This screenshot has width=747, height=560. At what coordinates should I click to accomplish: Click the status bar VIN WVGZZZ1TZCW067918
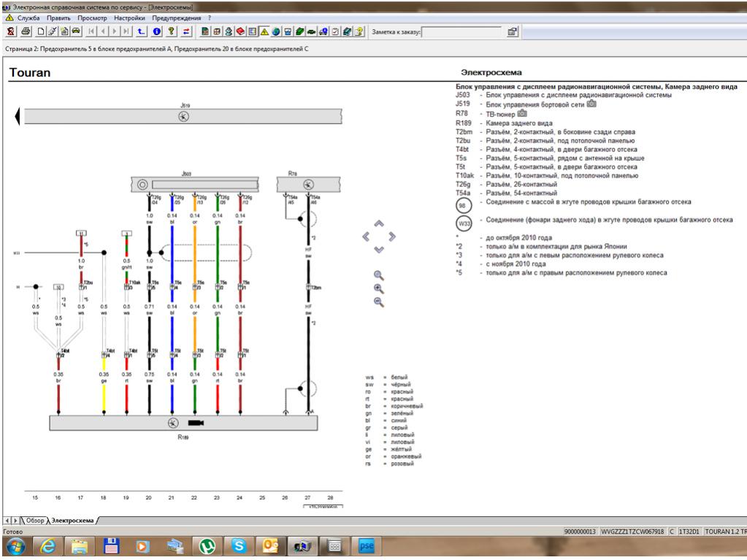coord(632,532)
